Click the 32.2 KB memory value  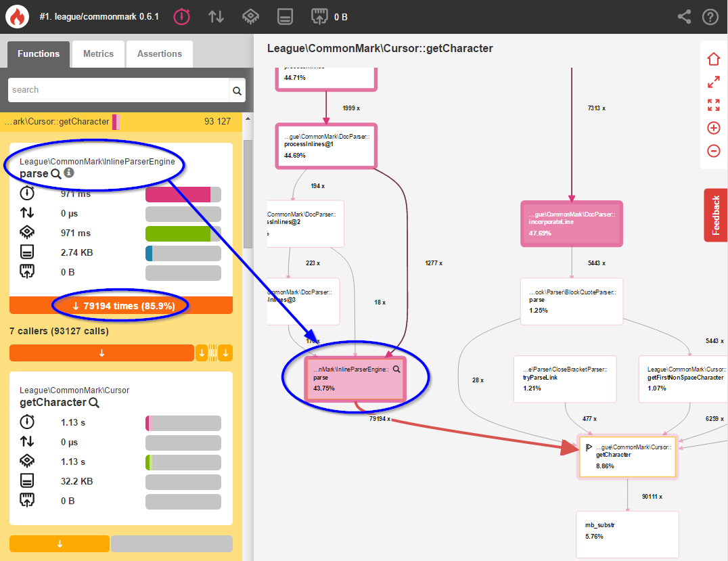(76, 481)
